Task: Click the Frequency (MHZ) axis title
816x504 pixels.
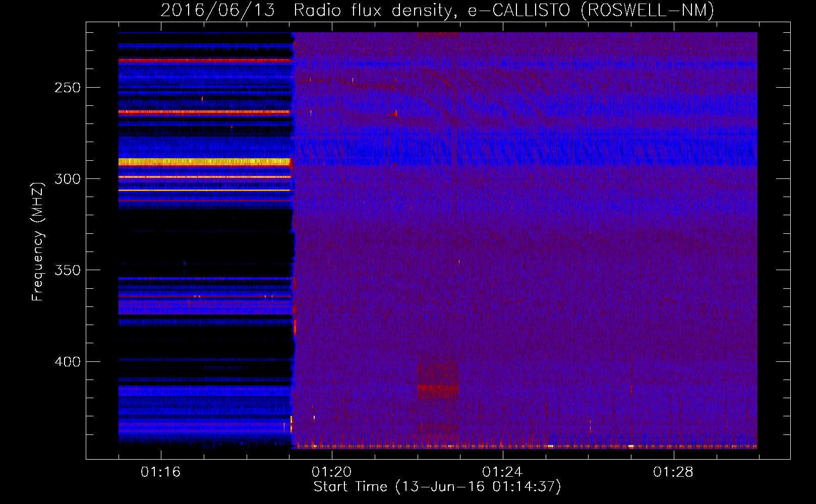Action: click(x=38, y=241)
